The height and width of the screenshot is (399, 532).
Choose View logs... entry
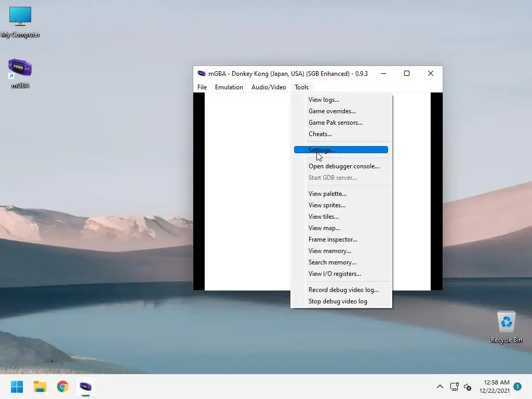tap(341, 100)
